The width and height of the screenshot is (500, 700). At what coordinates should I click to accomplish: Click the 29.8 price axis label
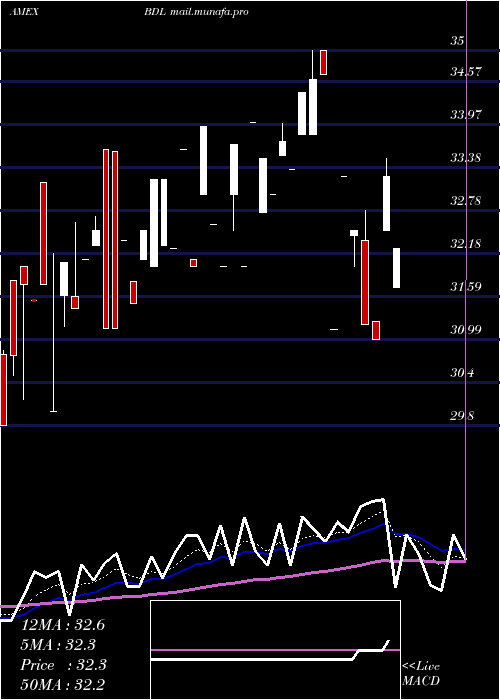tap(462, 416)
